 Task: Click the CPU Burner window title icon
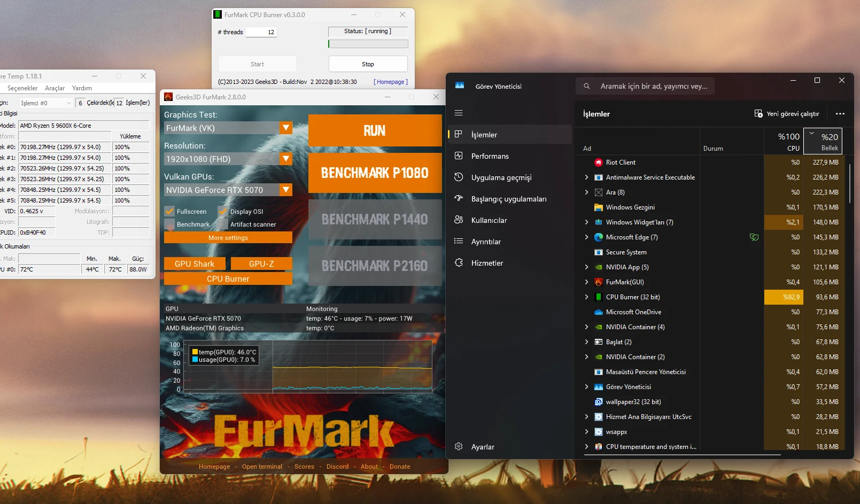tap(218, 14)
